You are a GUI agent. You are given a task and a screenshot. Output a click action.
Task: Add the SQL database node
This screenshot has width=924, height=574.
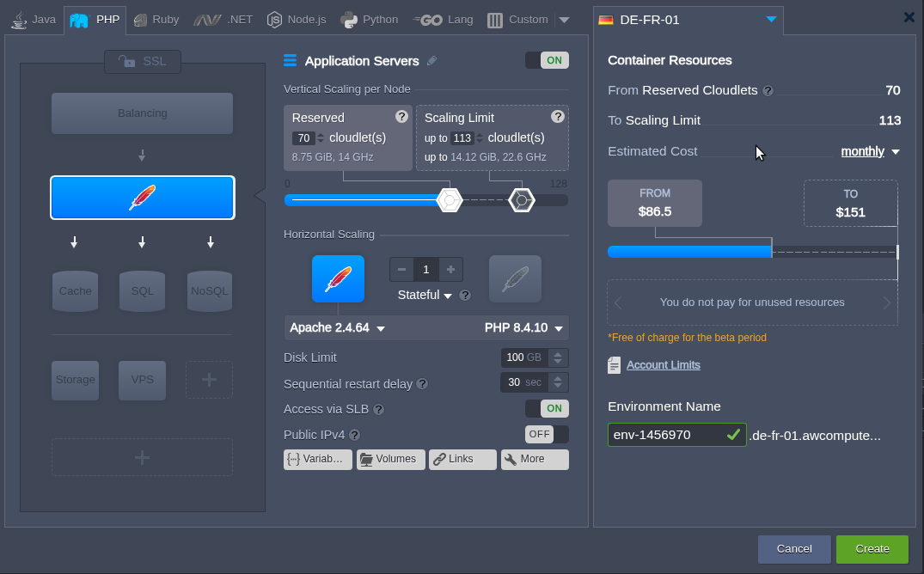[142, 291]
